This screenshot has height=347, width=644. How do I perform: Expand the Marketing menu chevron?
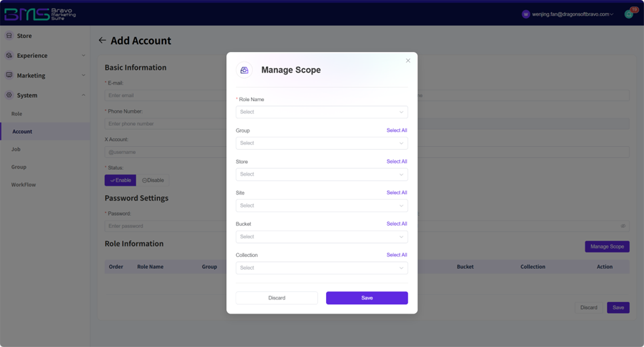pos(83,75)
